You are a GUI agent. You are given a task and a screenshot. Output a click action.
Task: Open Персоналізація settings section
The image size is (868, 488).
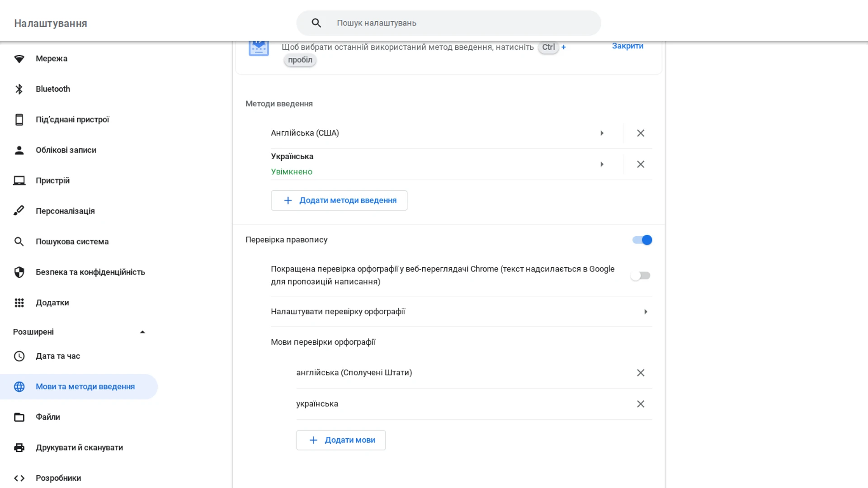[x=65, y=211]
